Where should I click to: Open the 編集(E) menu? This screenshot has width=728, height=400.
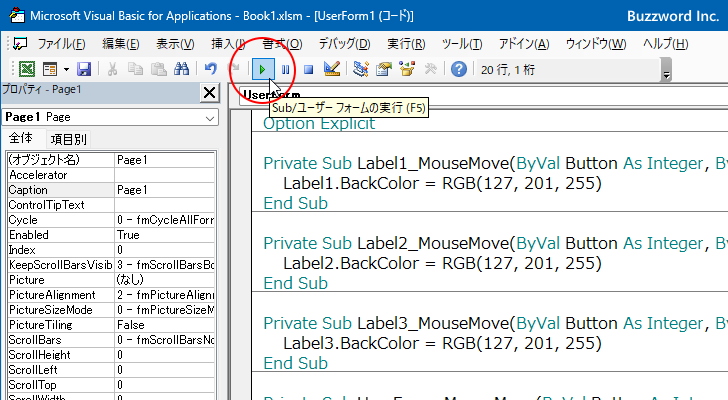coord(121,44)
